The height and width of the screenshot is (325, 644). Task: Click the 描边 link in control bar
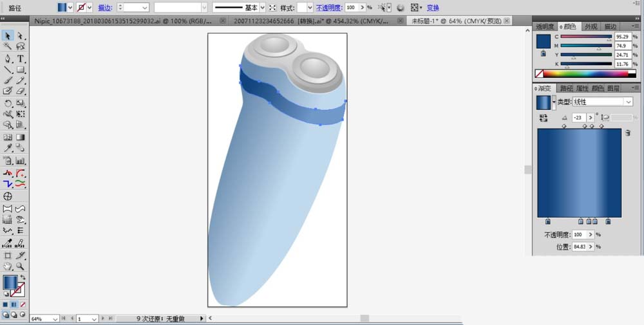(x=105, y=7)
